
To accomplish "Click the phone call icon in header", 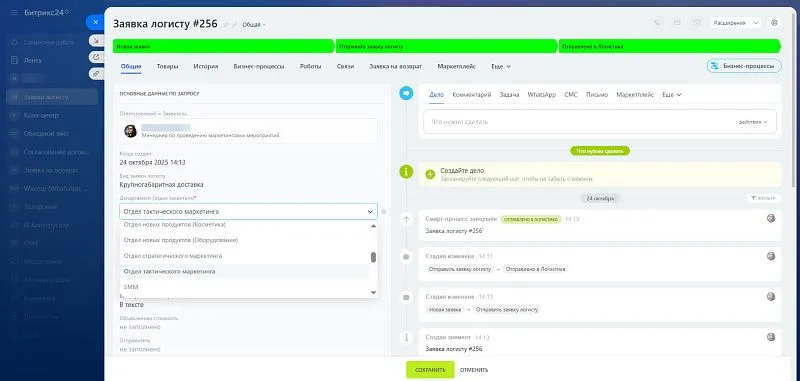I will click(657, 23).
